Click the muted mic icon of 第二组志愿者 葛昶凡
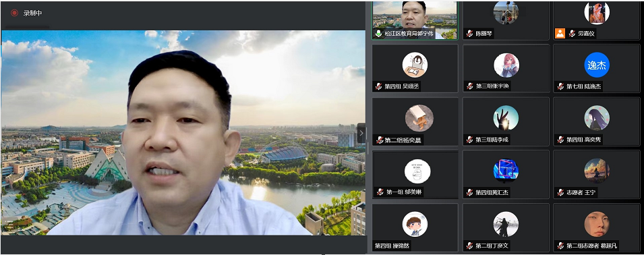Screen dimensions: 644x255 [x=560, y=246]
